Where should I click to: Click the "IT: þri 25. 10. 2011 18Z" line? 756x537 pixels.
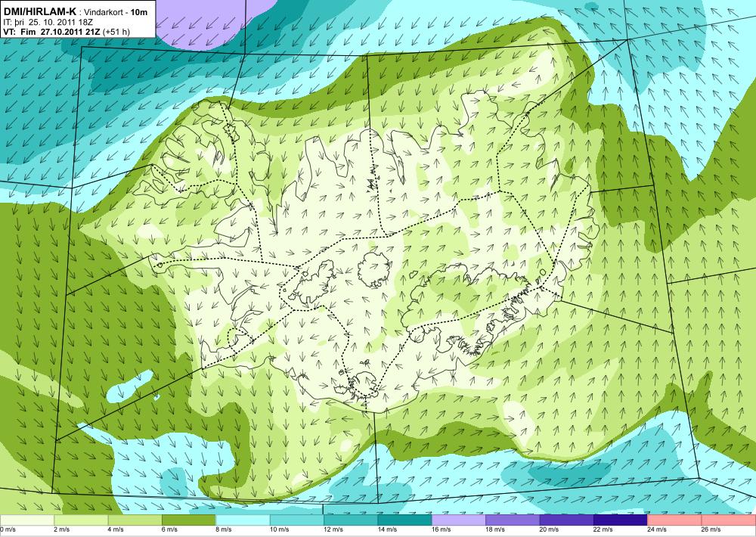(x=48, y=22)
